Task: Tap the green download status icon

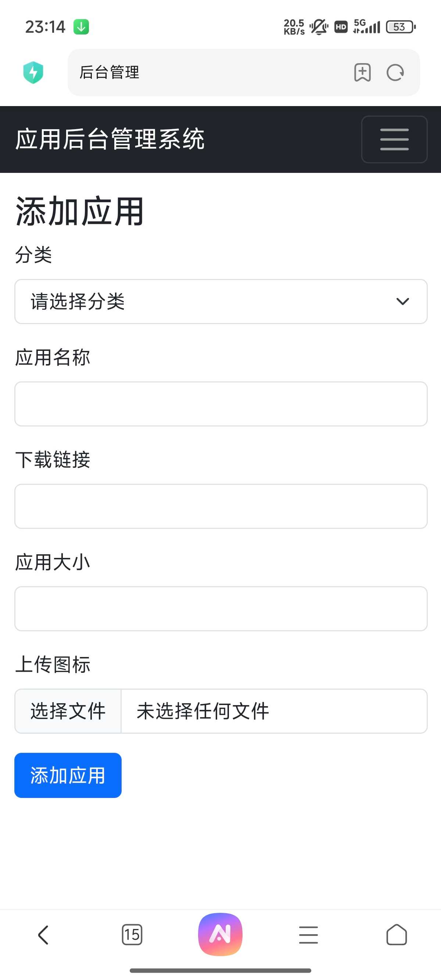Action: pos(81,27)
